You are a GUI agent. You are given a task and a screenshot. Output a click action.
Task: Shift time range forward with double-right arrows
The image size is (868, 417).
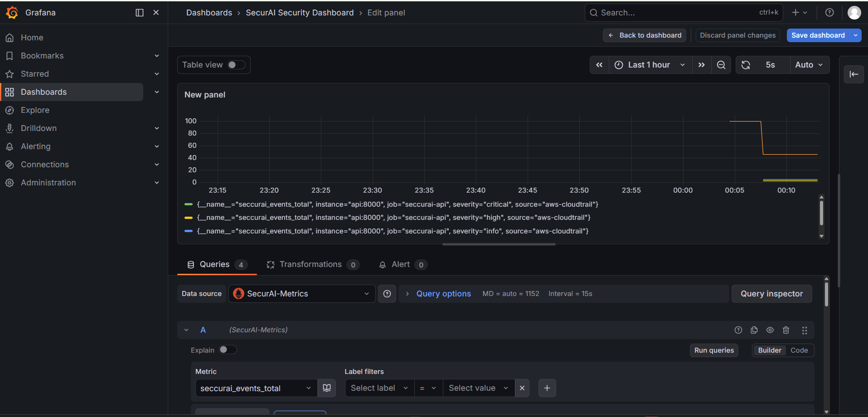(702, 65)
